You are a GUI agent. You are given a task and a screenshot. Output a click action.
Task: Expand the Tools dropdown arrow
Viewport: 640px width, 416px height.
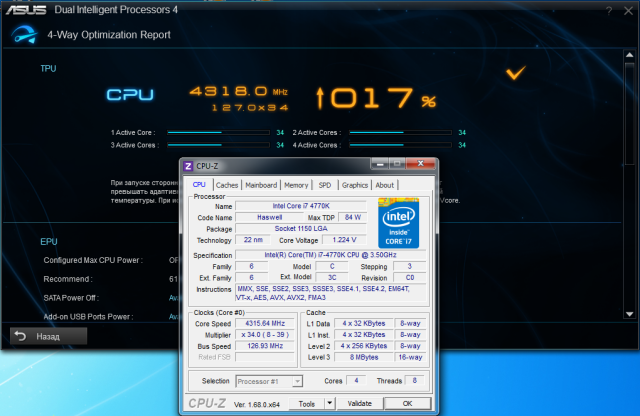330,404
